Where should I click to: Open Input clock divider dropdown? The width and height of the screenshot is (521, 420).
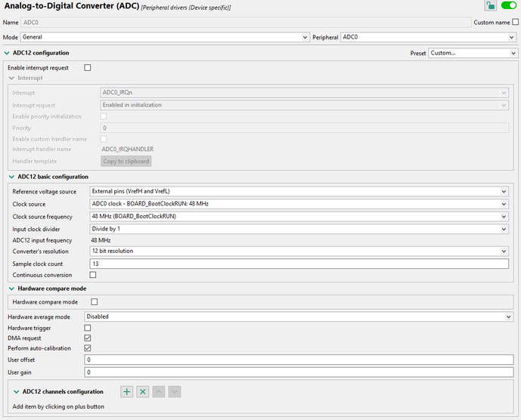299,229
